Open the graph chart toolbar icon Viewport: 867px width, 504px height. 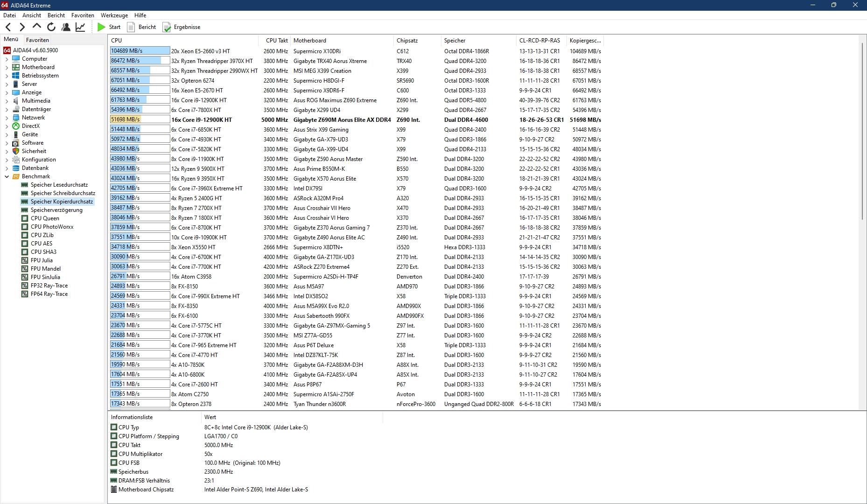[x=80, y=27]
